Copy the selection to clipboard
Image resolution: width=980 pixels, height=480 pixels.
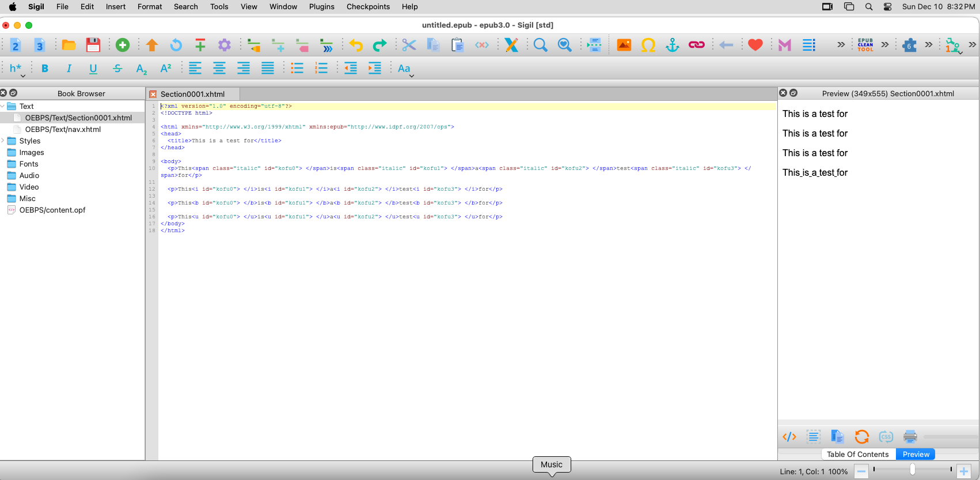(434, 45)
